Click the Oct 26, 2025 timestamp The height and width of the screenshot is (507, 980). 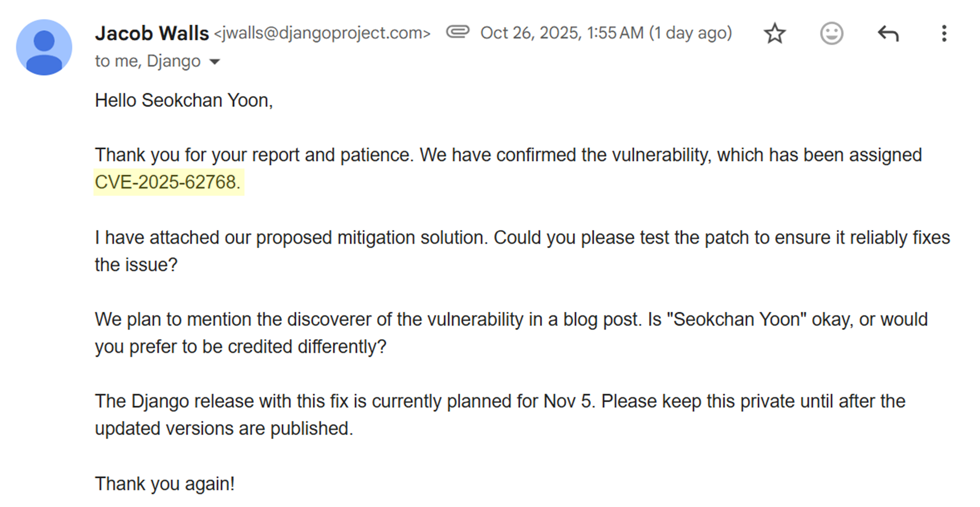[561, 33]
